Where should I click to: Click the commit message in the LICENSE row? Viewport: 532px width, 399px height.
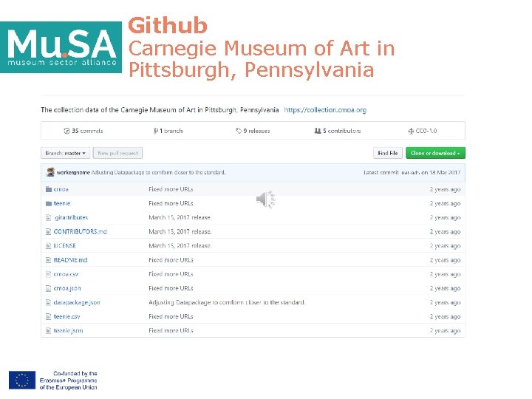[x=180, y=245]
